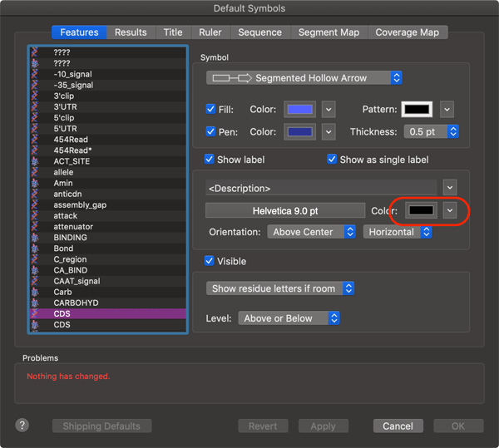The width and height of the screenshot is (499, 448).
Task: Open help with the question mark button
Action: pyautogui.click(x=22, y=425)
